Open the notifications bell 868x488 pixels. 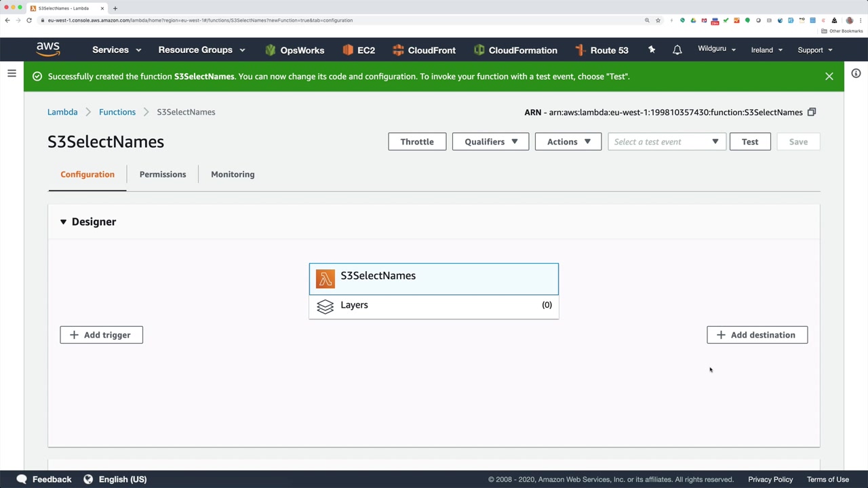point(677,49)
